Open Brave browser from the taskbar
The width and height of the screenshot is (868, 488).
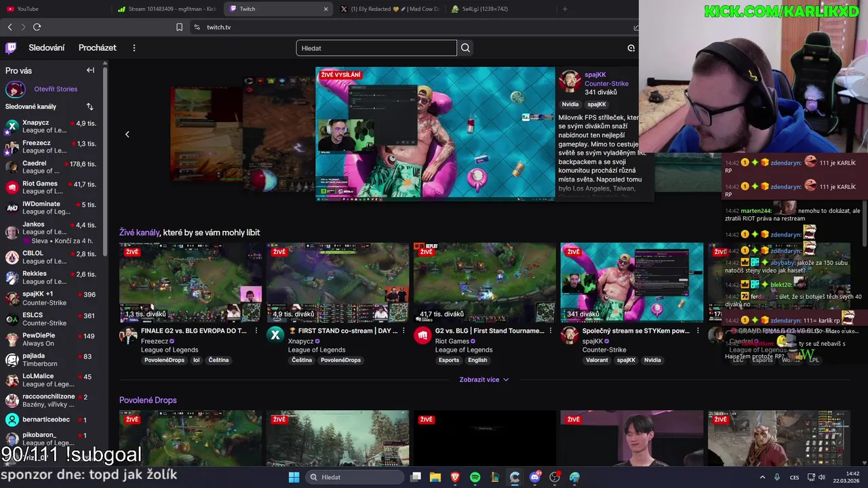pyautogui.click(x=455, y=477)
